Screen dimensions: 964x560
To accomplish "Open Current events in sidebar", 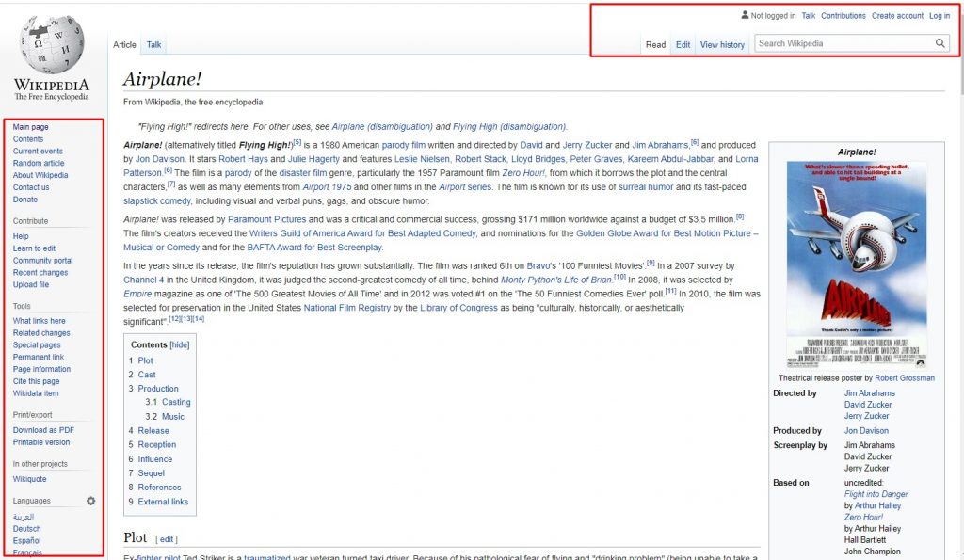I will (x=38, y=152).
